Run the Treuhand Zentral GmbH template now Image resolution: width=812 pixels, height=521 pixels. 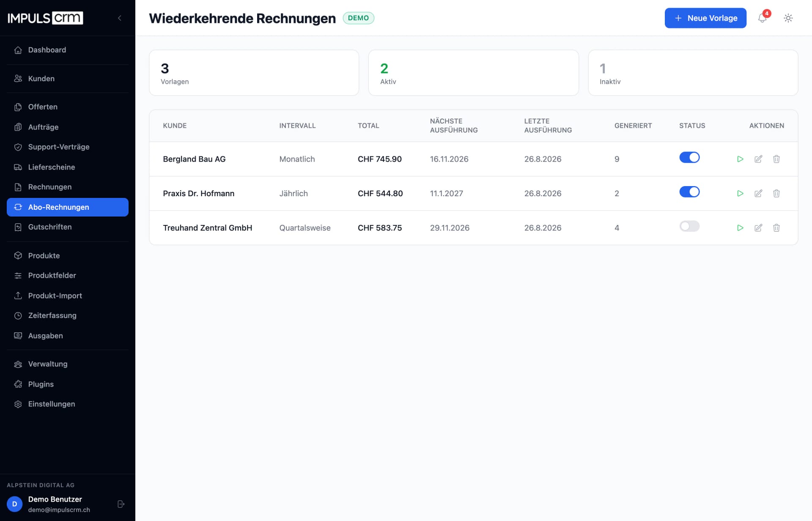click(740, 228)
